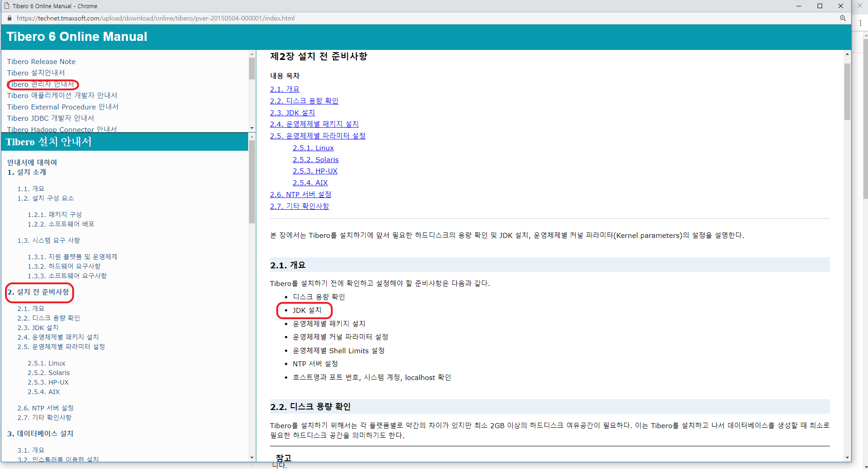Screen dimensions: 868x469
Task: Follow the 2.2. 디스크 용량 확인 contents link
Action: coord(304,101)
